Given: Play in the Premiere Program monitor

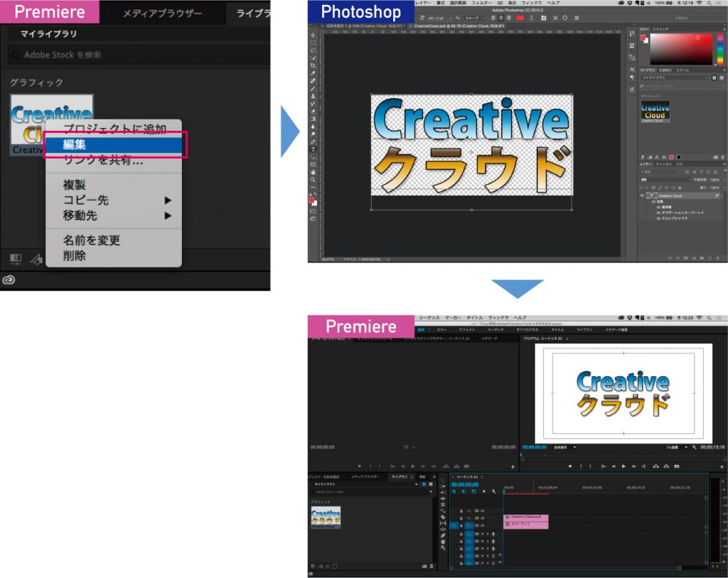Looking at the screenshot, I should point(623,466).
